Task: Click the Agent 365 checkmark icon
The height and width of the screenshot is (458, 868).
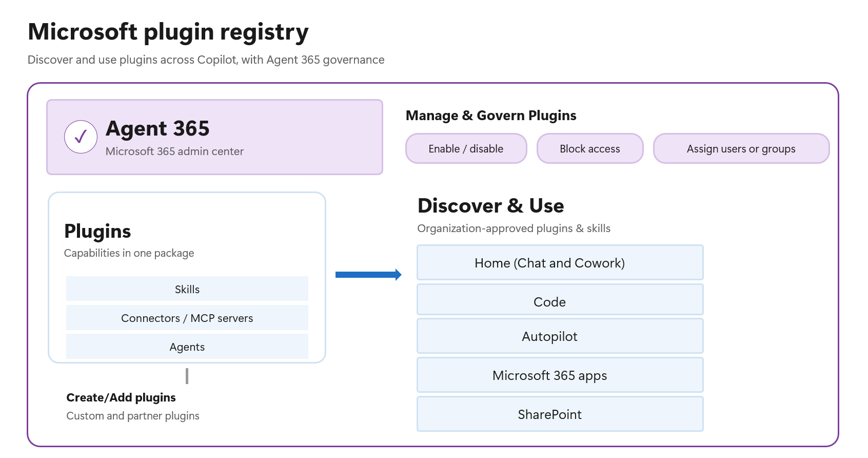Action: click(x=81, y=137)
